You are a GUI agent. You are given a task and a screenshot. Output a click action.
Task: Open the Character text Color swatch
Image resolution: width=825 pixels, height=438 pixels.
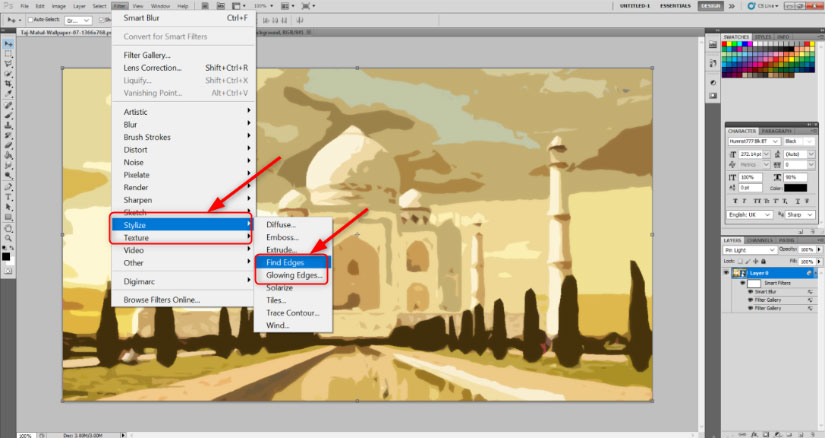(795, 188)
